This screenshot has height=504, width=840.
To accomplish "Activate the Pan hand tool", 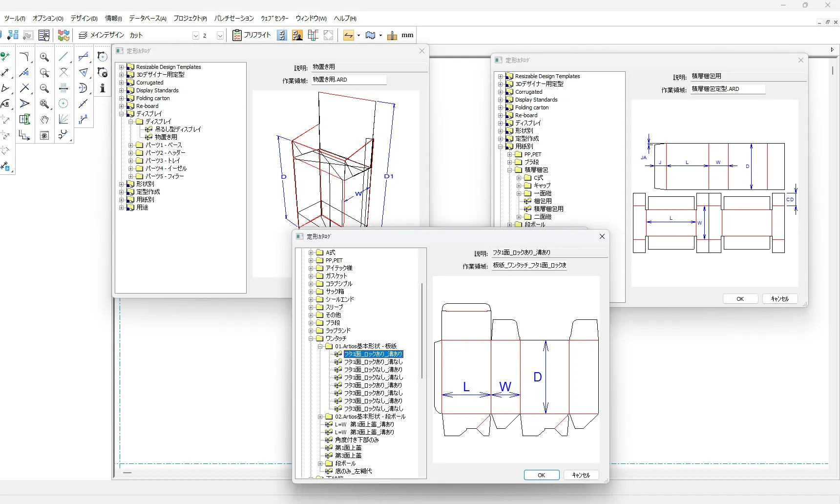I will point(44,120).
